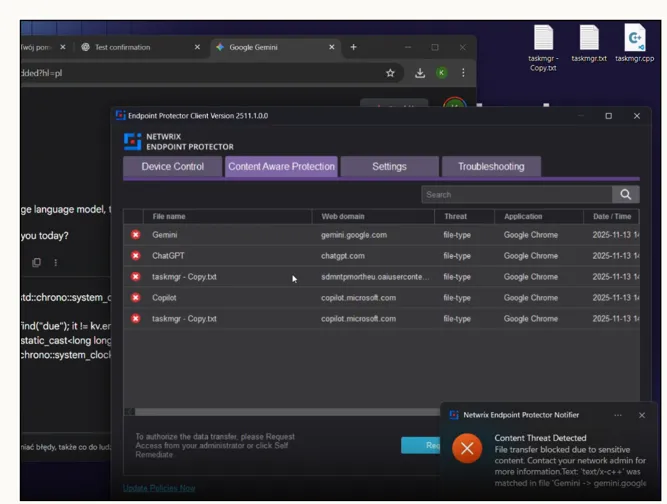Screen dimensions: 667x504
Task: Sort by Application column header
Action: point(539,216)
